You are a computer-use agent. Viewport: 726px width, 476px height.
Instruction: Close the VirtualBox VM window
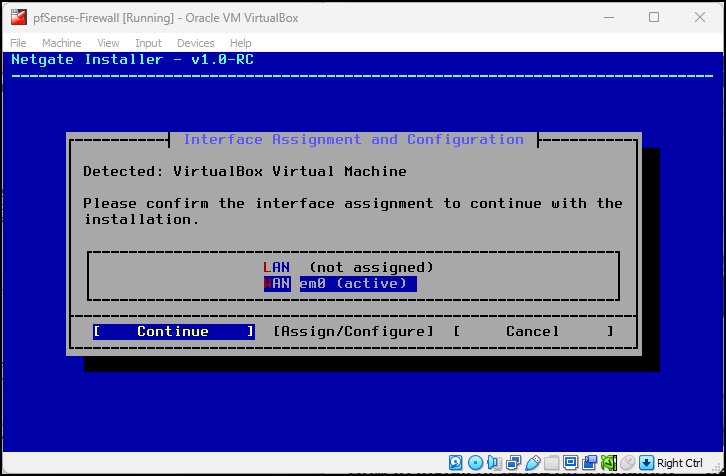click(x=700, y=18)
